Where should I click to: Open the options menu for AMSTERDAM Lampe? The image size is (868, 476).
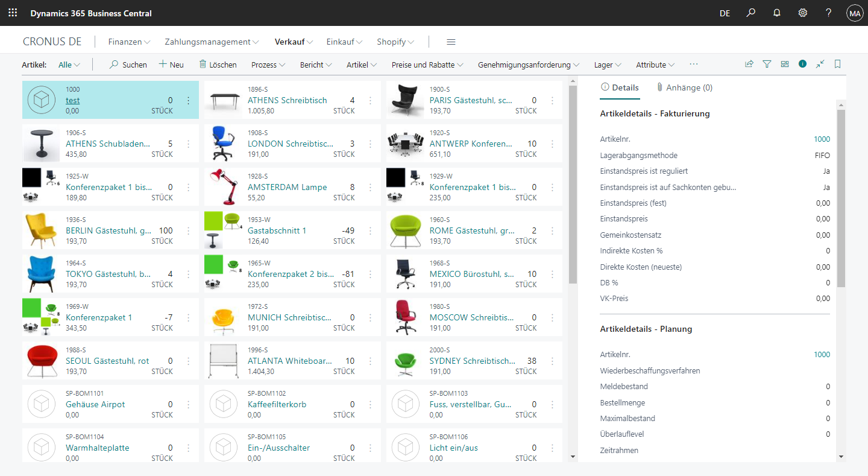pos(370,188)
